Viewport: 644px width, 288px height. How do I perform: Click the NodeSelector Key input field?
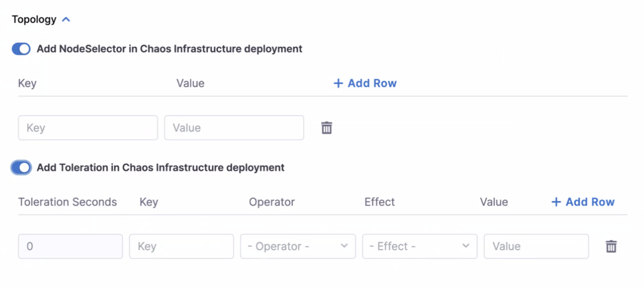(88, 128)
